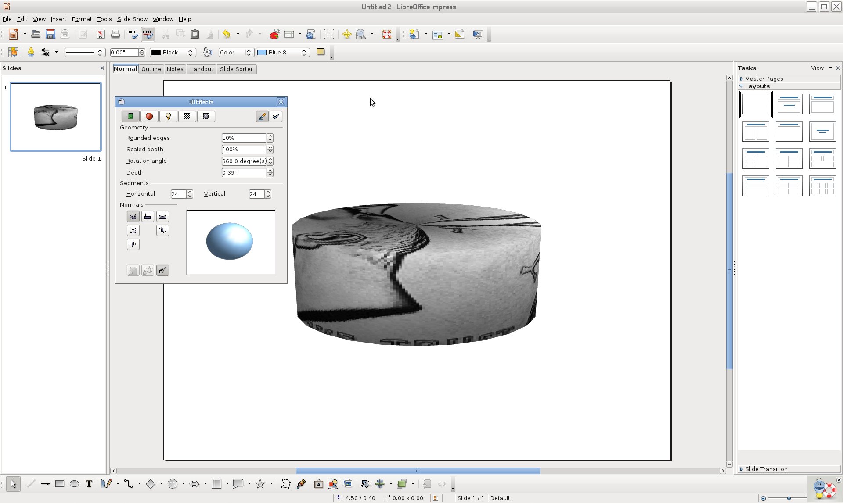
Task: Open the Slide Show menu
Action: 132,19
